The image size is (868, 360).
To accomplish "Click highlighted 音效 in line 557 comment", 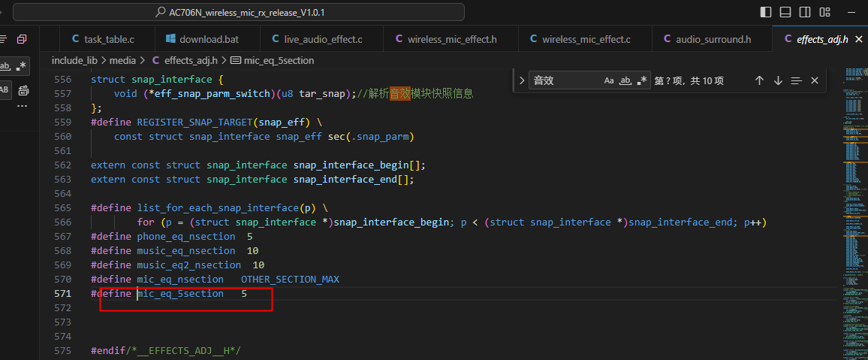I will (x=400, y=94).
